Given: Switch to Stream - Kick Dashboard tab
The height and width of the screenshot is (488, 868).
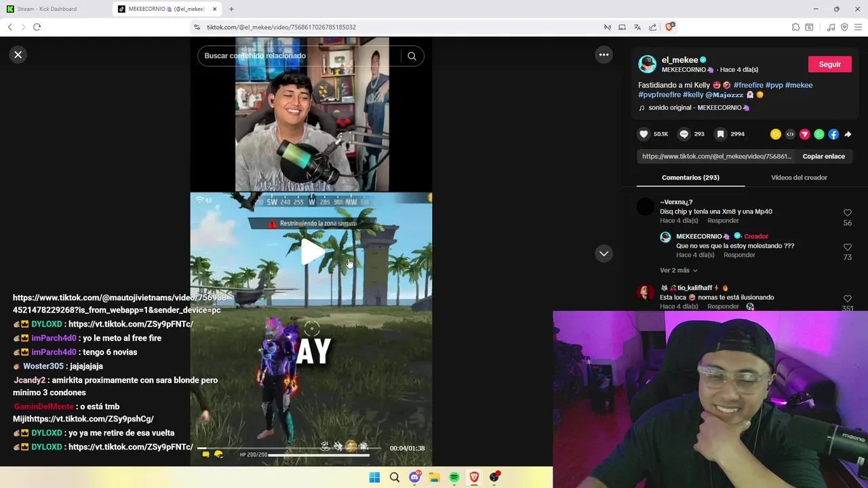Looking at the screenshot, I should click(x=56, y=9).
